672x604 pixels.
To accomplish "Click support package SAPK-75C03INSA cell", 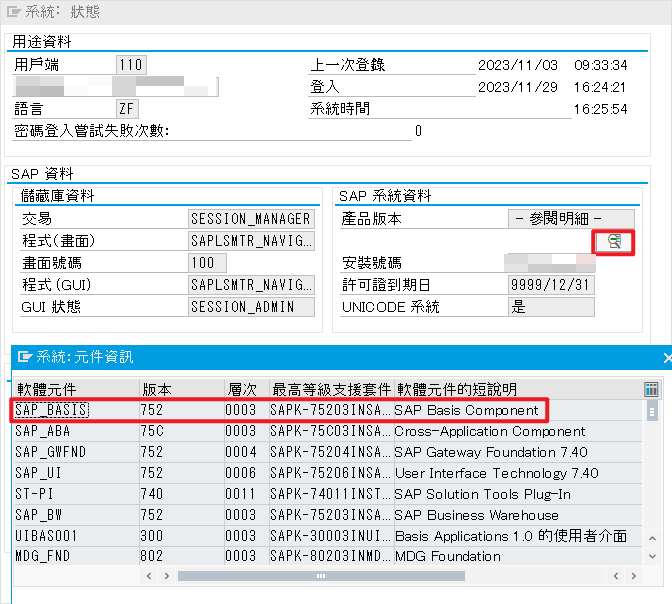I will pos(331,431).
